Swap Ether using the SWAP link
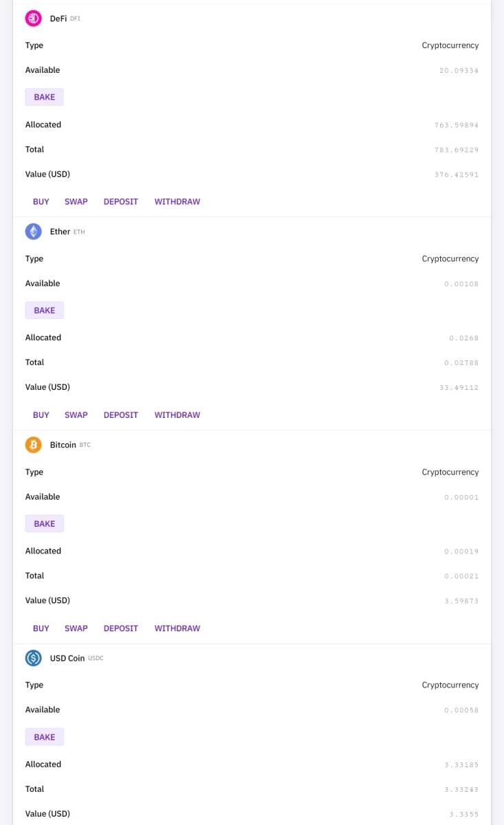This screenshot has width=504, height=825. tap(76, 415)
